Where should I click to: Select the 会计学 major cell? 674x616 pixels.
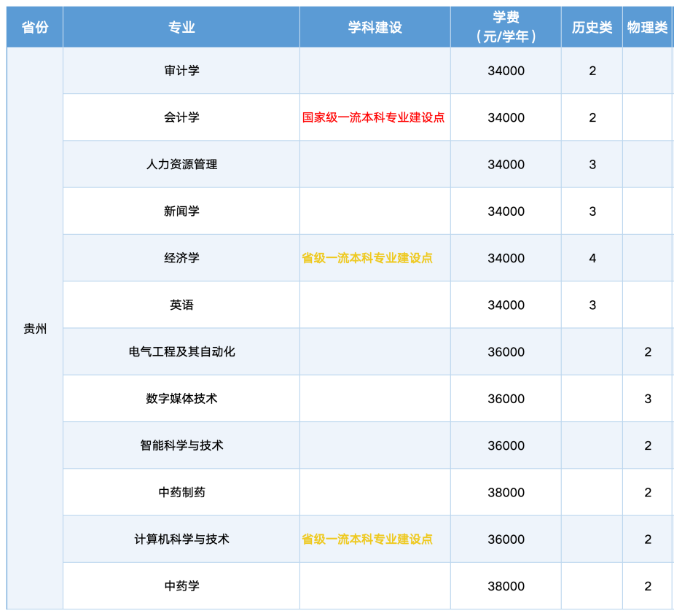[181, 117]
